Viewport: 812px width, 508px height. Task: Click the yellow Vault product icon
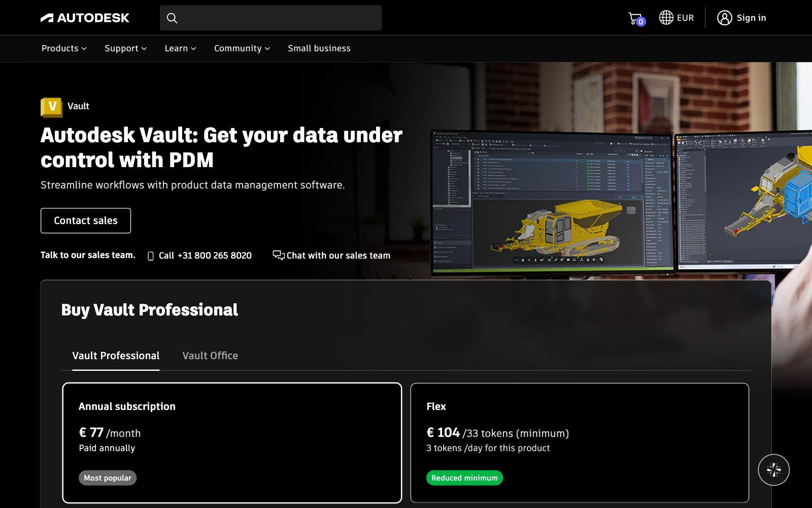[51, 107]
